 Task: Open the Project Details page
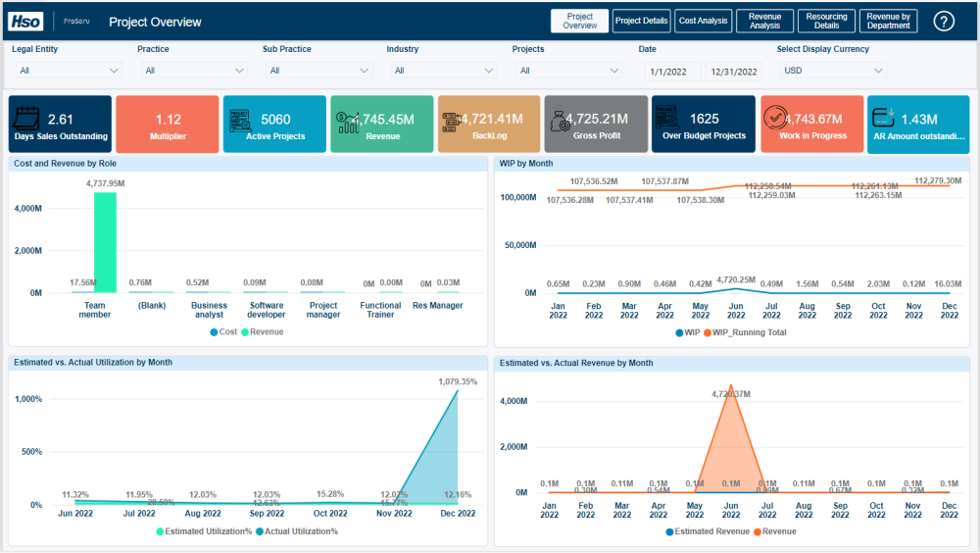click(641, 22)
